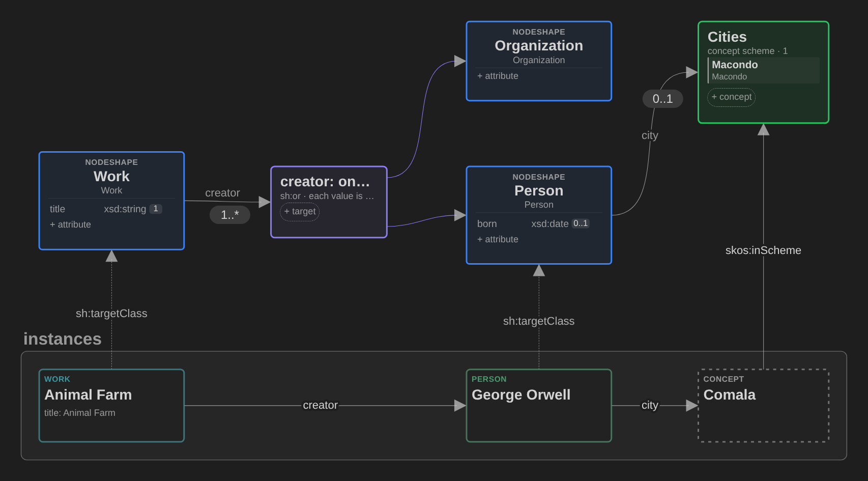868x481 pixels.
Task: Open the Cities concept scheme header
Action: pos(727,37)
